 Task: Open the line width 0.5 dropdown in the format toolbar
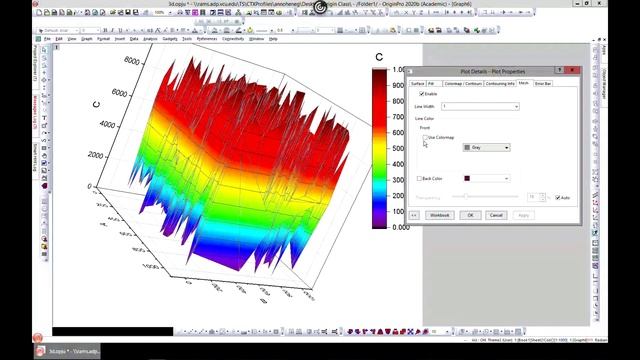pos(293,31)
